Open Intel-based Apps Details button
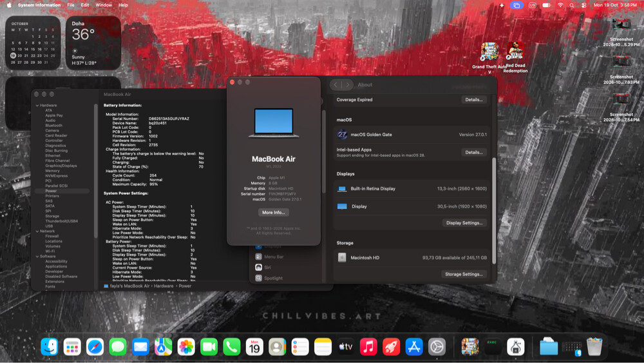Image resolution: width=644 pixels, height=363 pixels. (x=473, y=153)
